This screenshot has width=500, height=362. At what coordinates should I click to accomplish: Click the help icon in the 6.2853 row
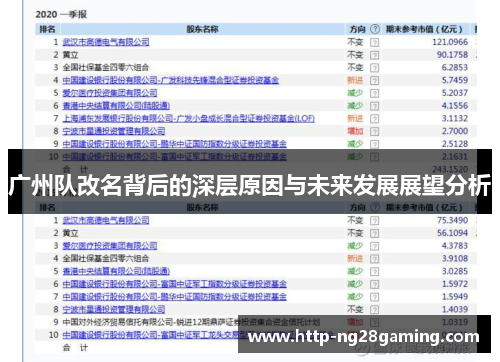point(375,68)
